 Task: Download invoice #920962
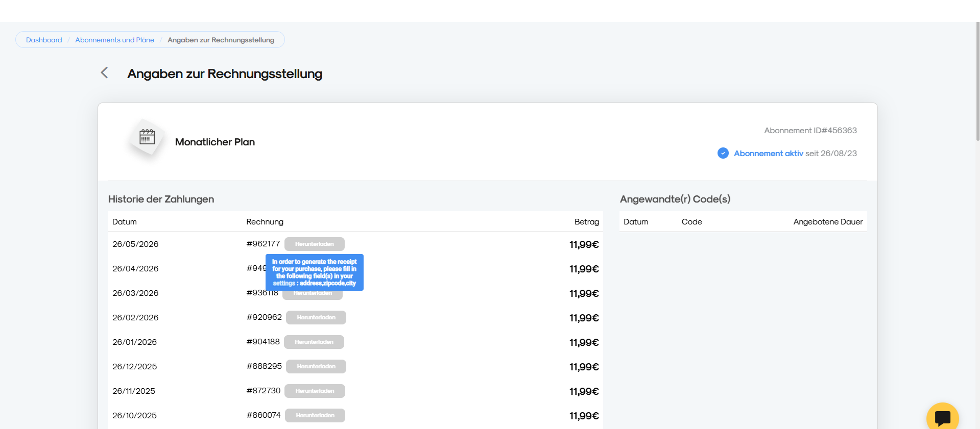coord(316,317)
